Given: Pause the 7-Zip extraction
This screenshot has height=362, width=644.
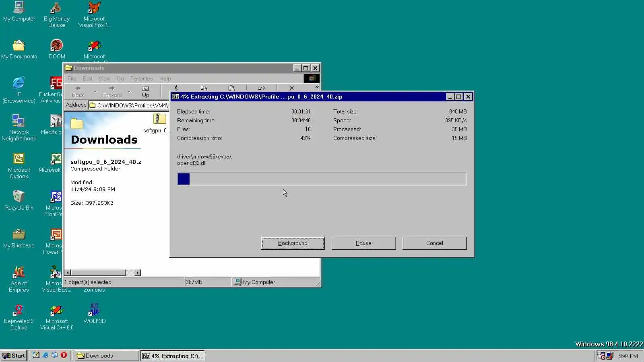Looking at the screenshot, I should pyautogui.click(x=363, y=243).
